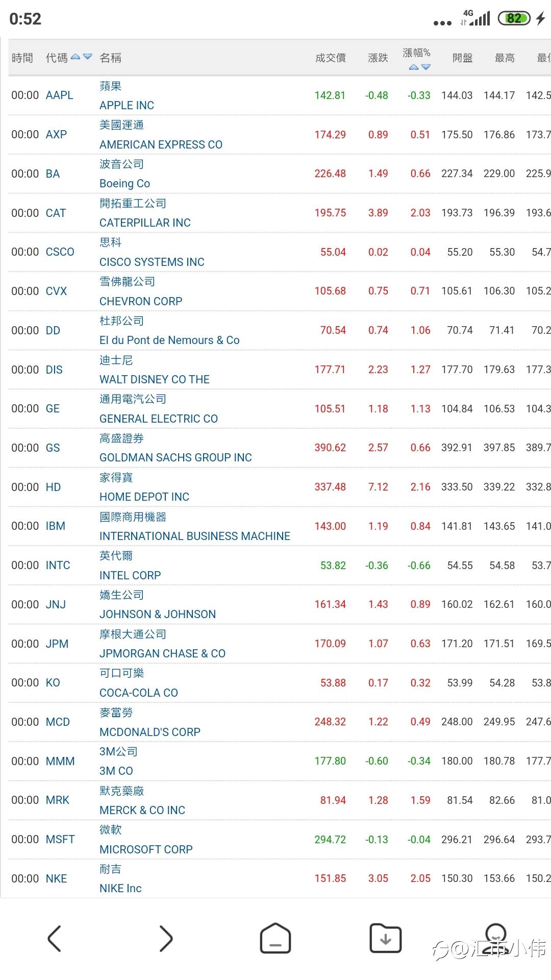Open INTC ticker link
Viewport: 551px width, 980px height.
(58, 566)
